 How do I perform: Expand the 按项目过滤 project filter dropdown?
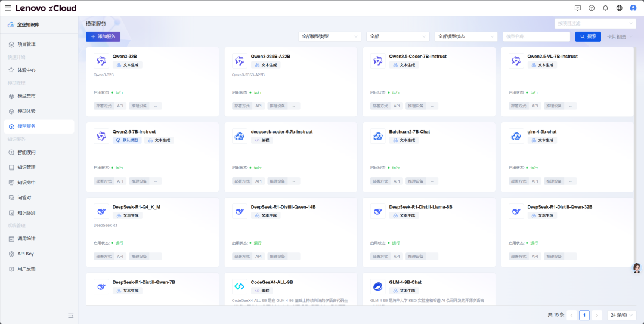point(595,24)
